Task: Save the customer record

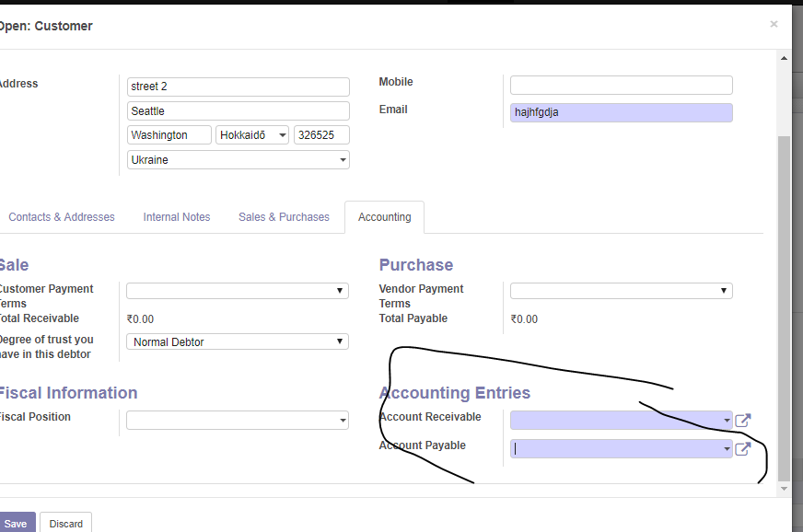Action: click(x=16, y=524)
